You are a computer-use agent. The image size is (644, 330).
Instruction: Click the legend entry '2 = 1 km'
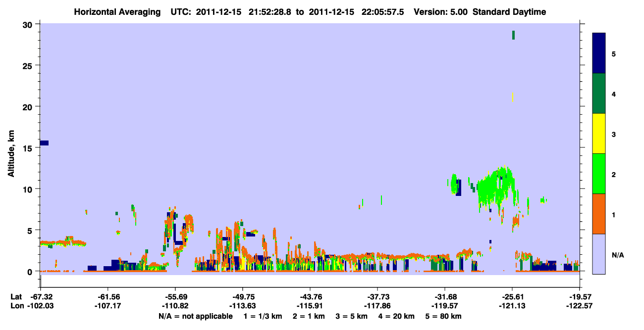point(309,316)
